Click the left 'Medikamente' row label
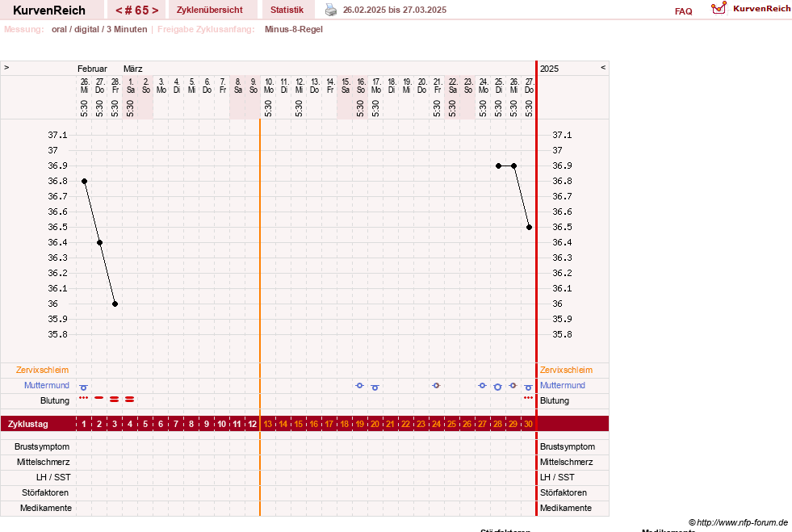The height and width of the screenshot is (532, 792). click(x=46, y=508)
